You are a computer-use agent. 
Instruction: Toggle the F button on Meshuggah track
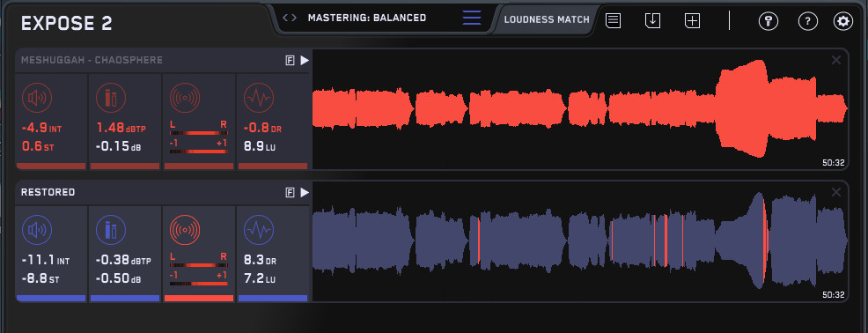click(291, 61)
